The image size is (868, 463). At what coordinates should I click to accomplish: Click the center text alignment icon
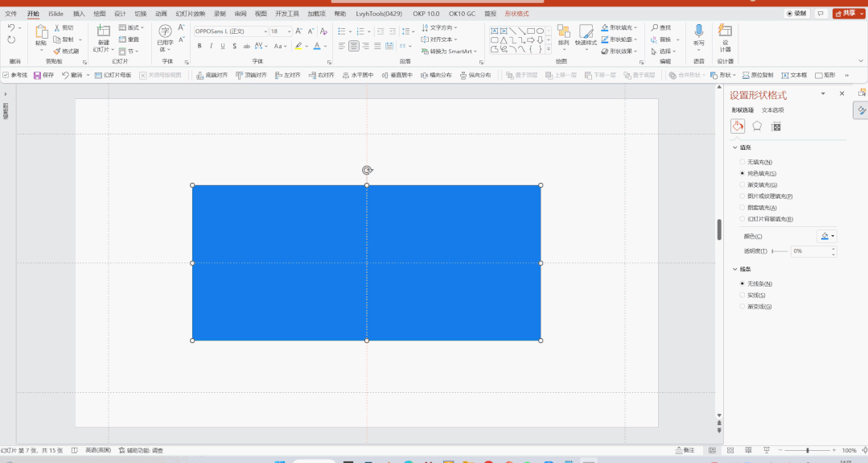pos(354,47)
